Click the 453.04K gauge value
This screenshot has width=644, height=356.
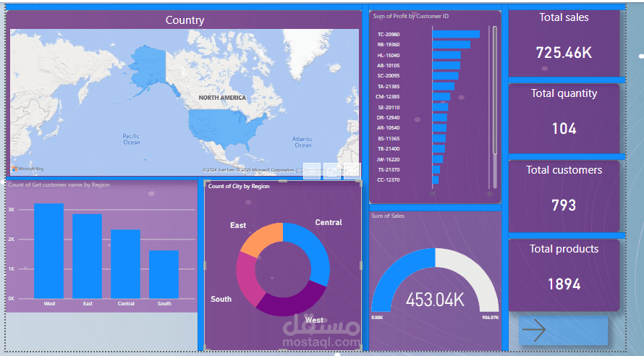click(x=435, y=300)
